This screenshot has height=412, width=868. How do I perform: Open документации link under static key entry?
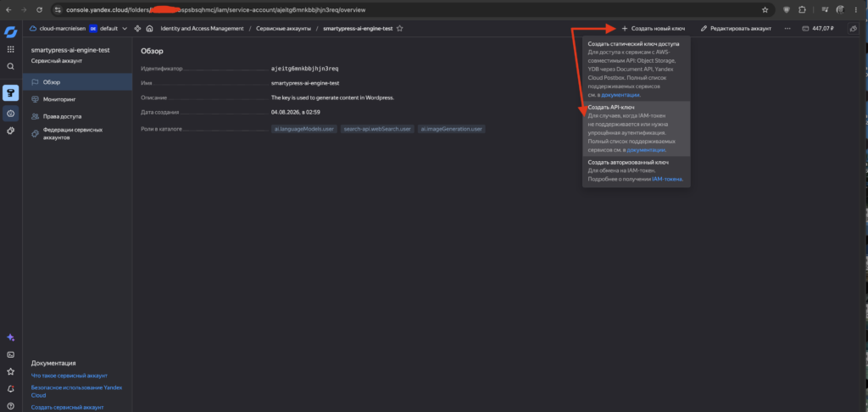click(620, 95)
